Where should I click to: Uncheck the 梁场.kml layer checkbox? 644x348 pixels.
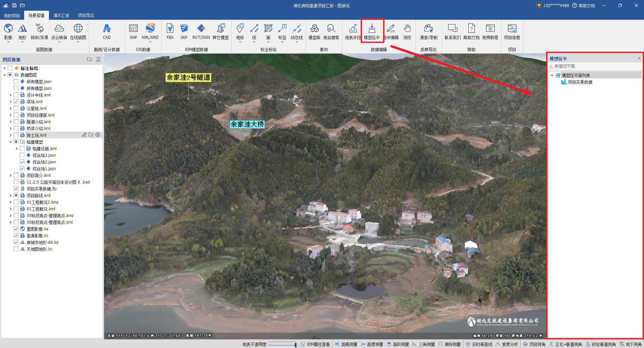[16, 101]
